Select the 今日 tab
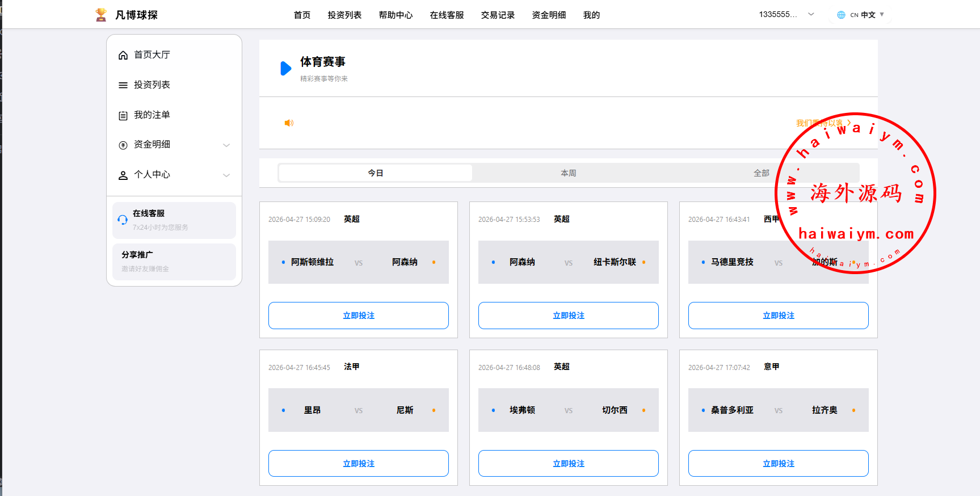Viewport: 980px width, 496px height. pos(375,173)
